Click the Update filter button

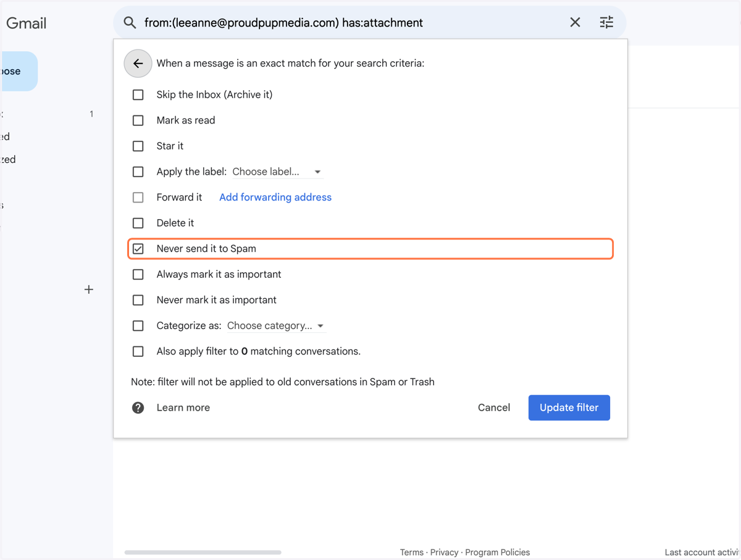pyautogui.click(x=569, y=407)
